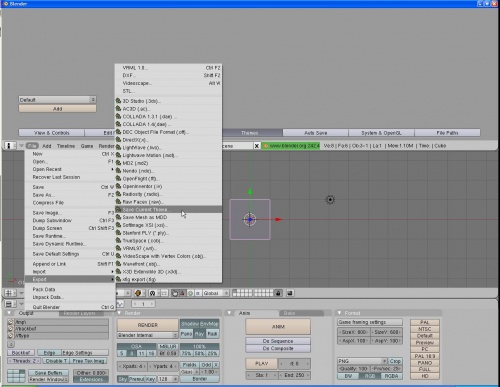Click the script icon beside Stanford PLY
500x387 pixels.
pos(118,233)
